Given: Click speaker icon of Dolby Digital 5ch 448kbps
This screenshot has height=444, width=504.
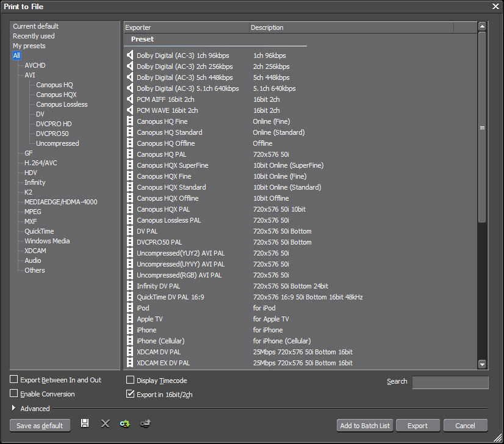Looking at the screenshot, I should click(x=129, y=77).
